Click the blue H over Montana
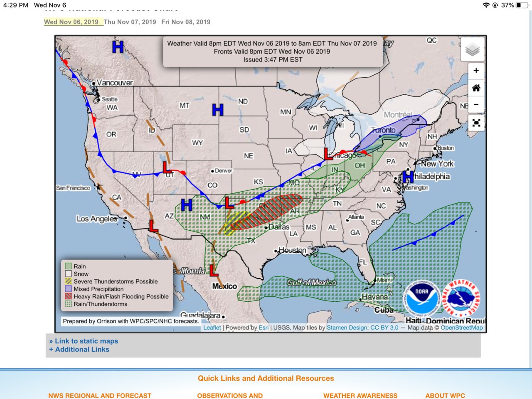This screenshot has height=399, width=532. pyautogui.click(x=218, y=110)
